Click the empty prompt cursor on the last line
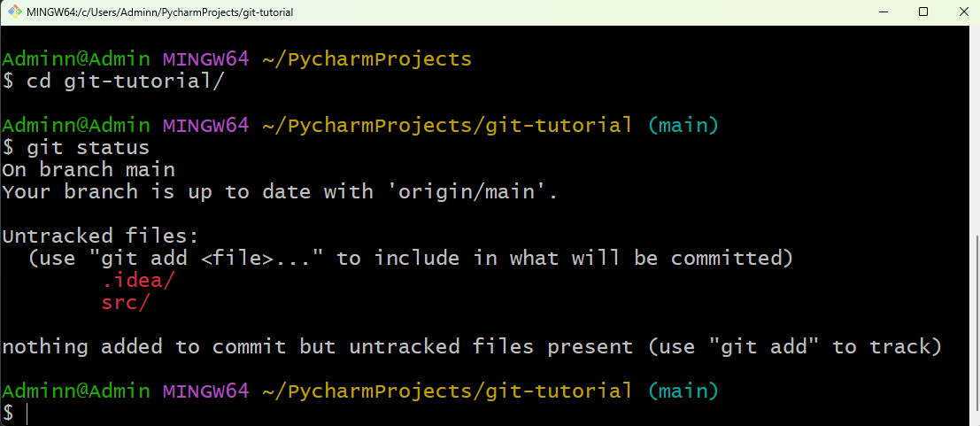This screenshot has height=426, width=980. (x=27, y=413)
